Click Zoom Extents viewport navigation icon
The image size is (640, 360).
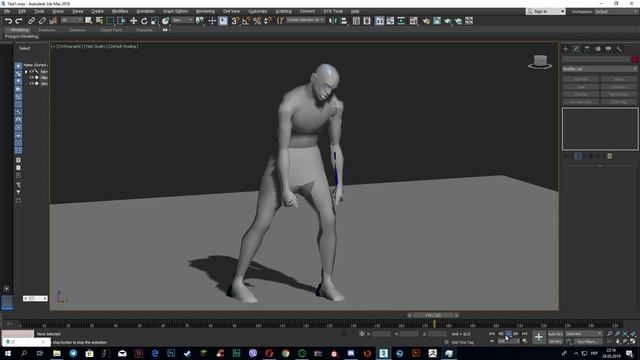(x=625, y=334)
